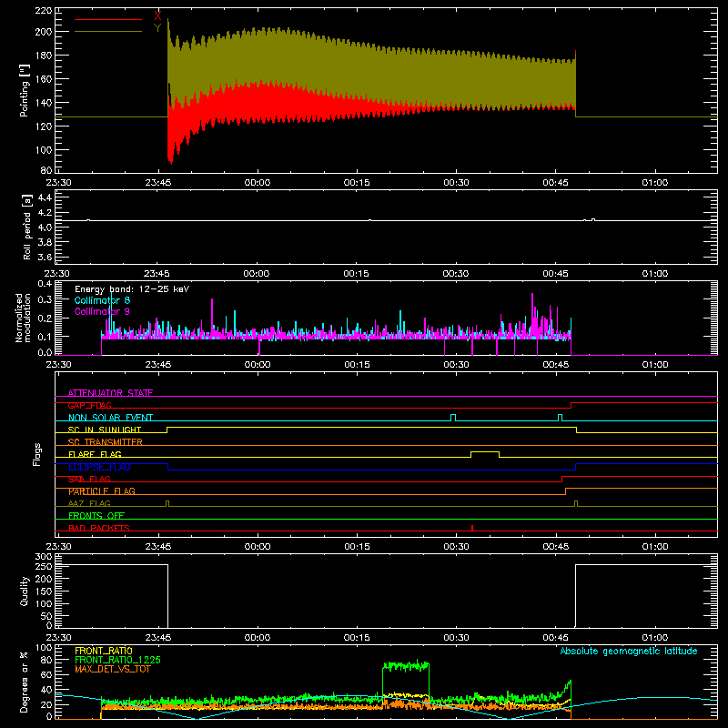This screenshot has height=728, width=728.
Task: Click the Pointing axis title
Action: point(25,90)
